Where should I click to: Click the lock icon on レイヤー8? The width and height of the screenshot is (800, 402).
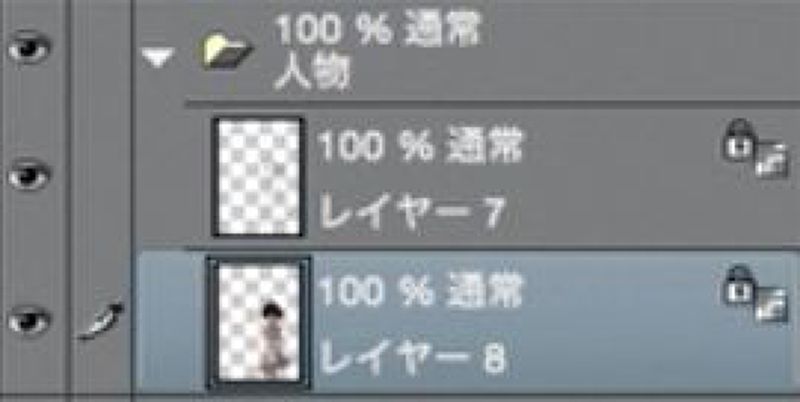(737, 285)
